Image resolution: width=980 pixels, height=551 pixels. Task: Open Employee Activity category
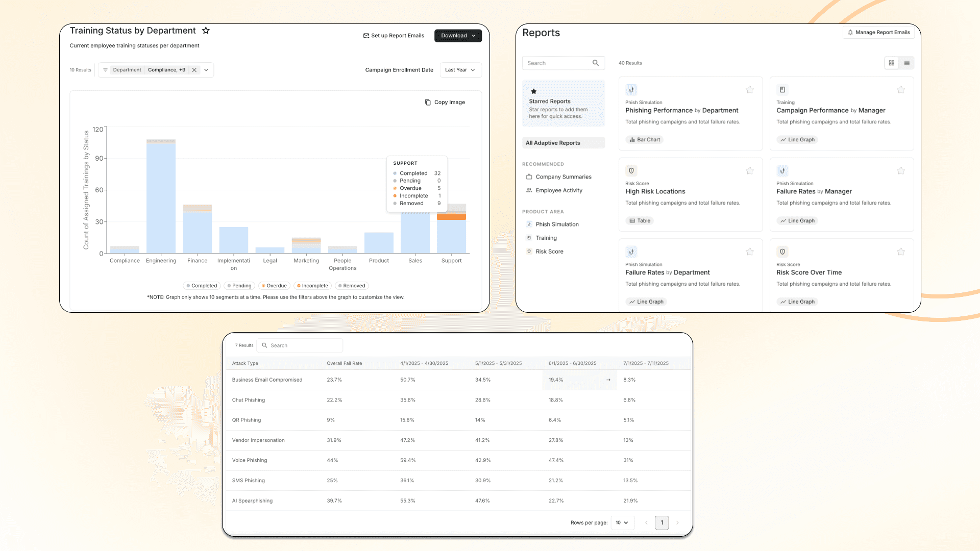[x=559, y=190]
